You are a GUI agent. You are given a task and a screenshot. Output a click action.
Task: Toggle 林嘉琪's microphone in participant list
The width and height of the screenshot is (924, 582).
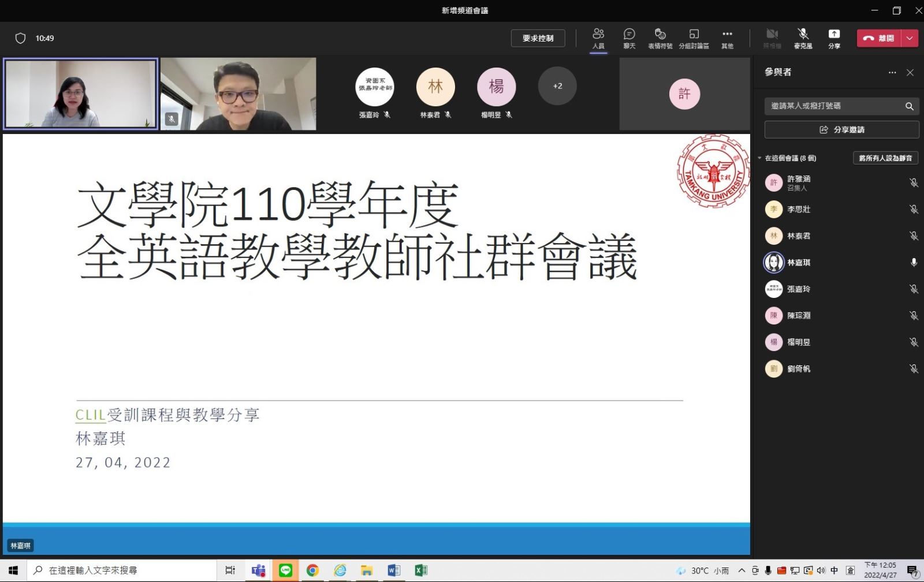tap(914, 262)
